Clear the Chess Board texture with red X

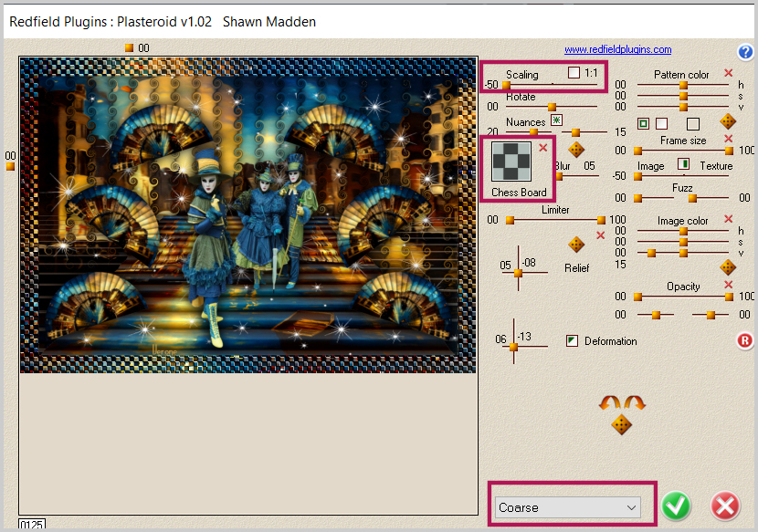542,148
